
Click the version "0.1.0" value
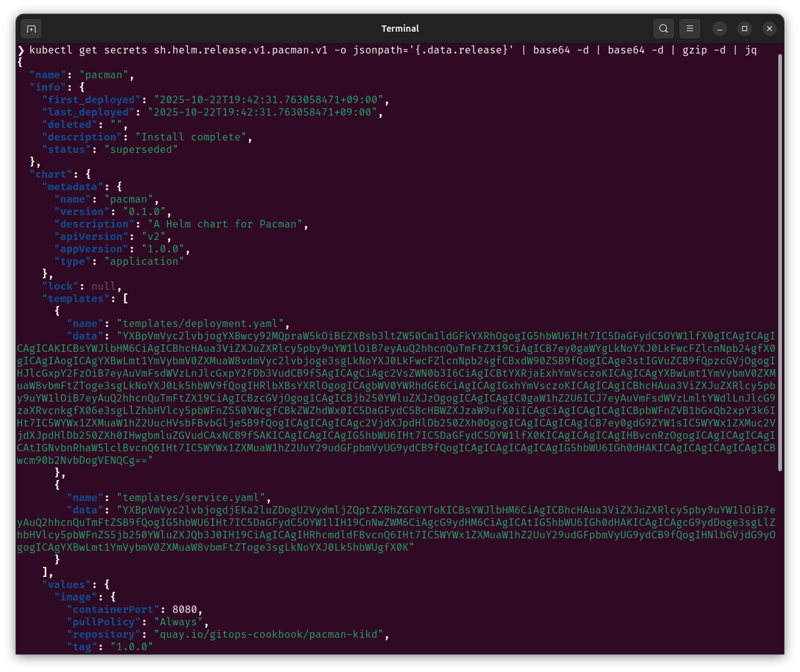(144, 211)
